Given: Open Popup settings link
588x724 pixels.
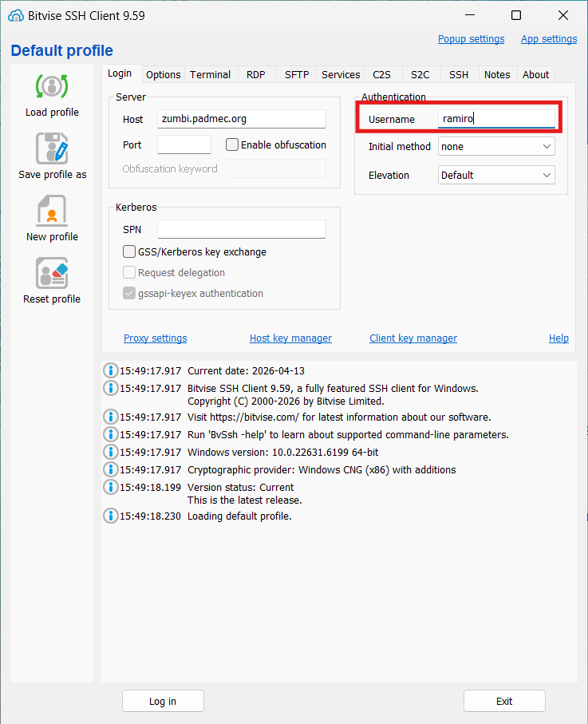Looking at the screenshot, I should (x=471, y=39).
